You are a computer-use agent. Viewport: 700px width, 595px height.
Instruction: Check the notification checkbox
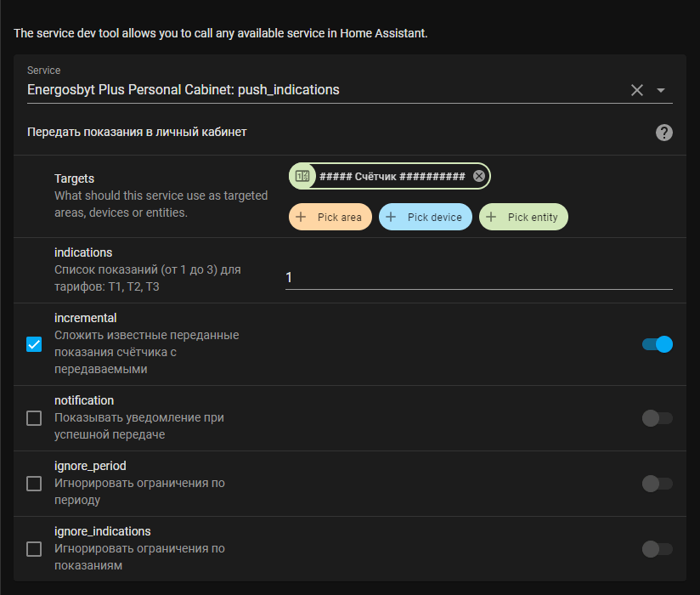tap(34, 418)
